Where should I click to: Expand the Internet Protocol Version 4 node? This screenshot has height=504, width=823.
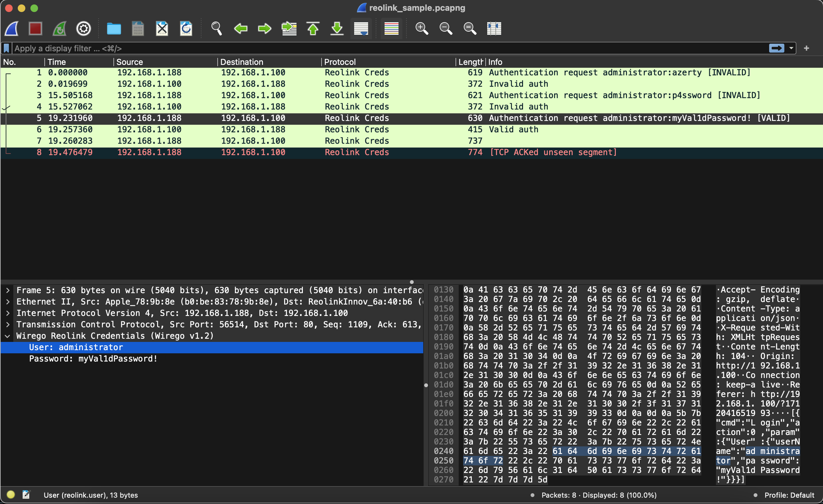[x=7, y=313]
